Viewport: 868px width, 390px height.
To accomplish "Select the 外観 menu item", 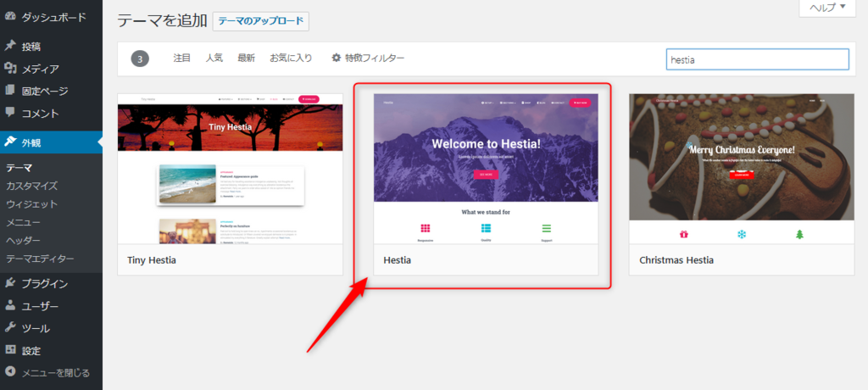I will [51, 142].
